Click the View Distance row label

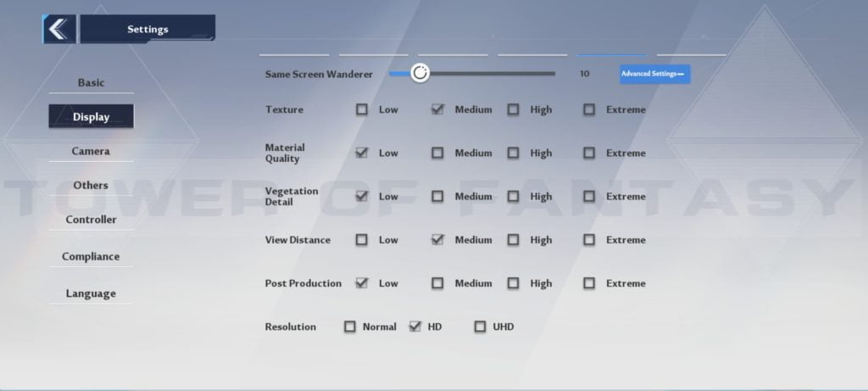(298, 240)
